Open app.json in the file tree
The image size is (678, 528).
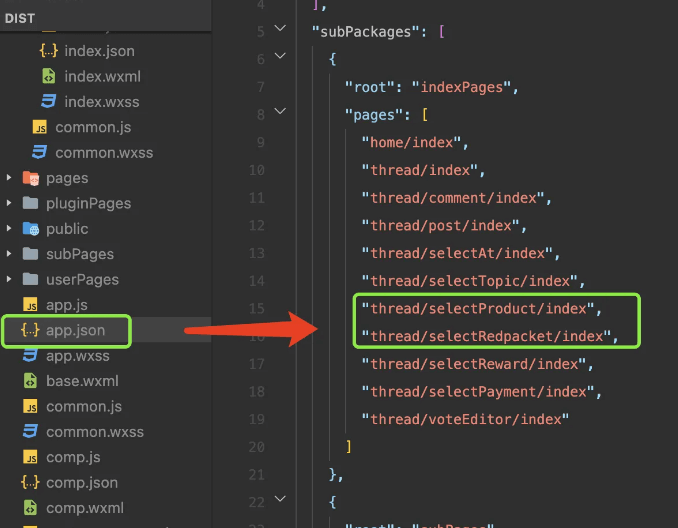pyautogui.click(x=75, y=330)
